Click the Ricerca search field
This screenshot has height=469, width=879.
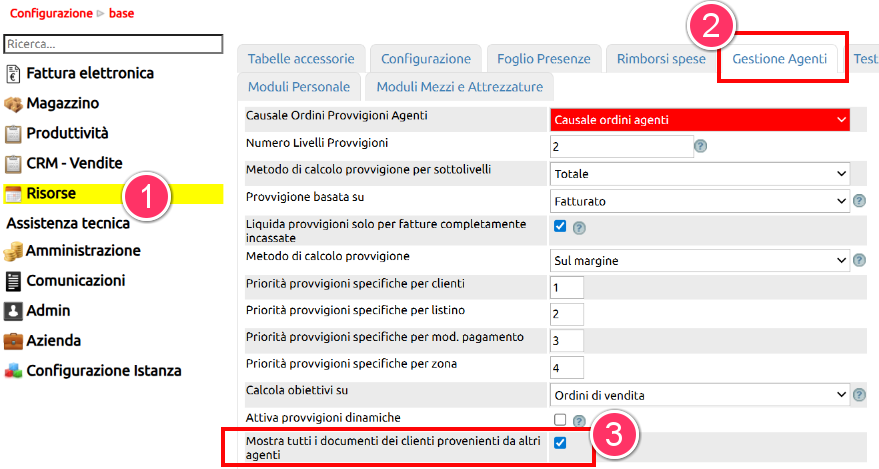click(x=113, y=44)
